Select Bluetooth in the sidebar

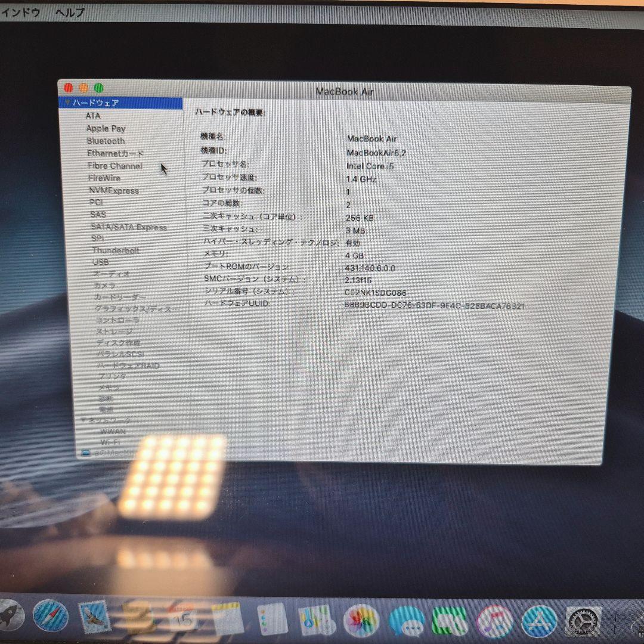tap(106, 141)
